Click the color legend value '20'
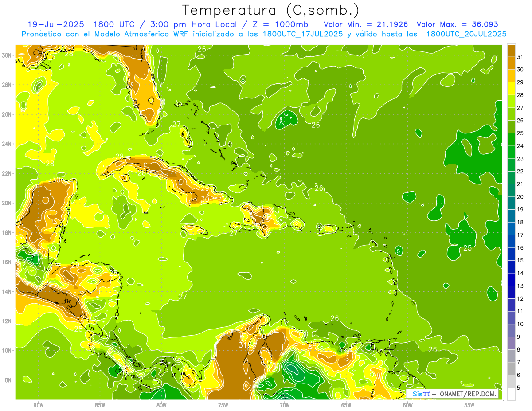The width and height of the screenshot is (532, 411). click(x=520, y=197)
